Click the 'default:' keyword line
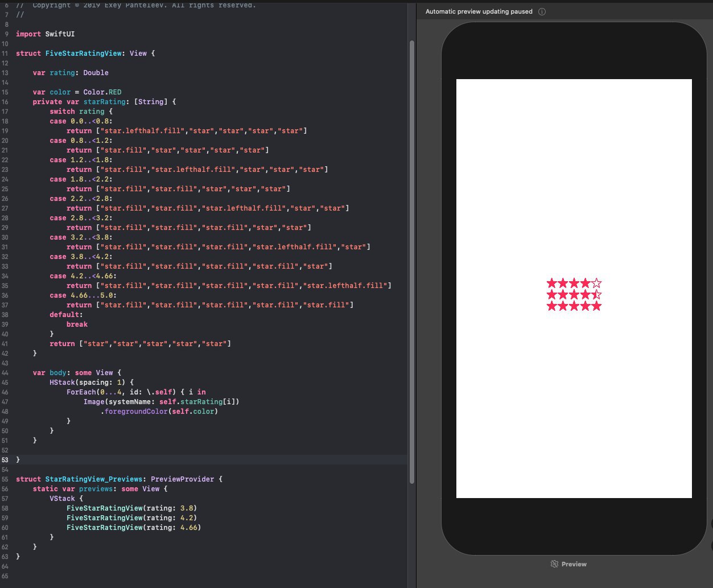The image size is (713, 588). (x=66, y=315)
